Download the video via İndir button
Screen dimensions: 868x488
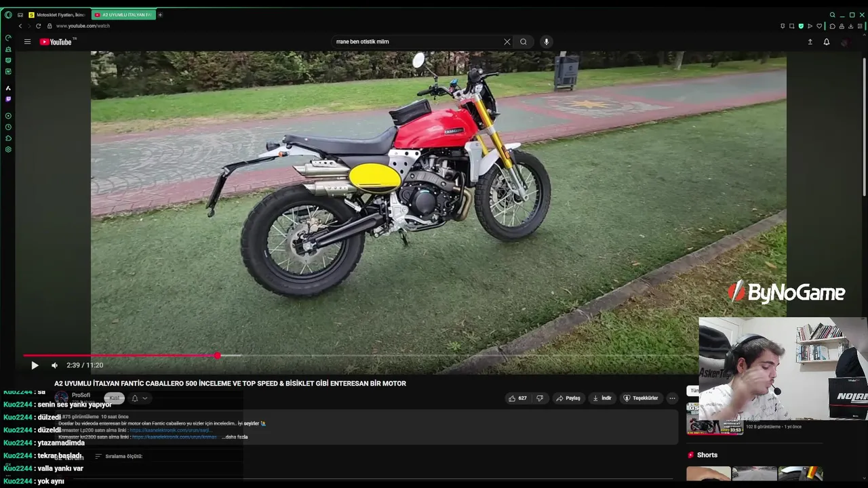point(602,398)
